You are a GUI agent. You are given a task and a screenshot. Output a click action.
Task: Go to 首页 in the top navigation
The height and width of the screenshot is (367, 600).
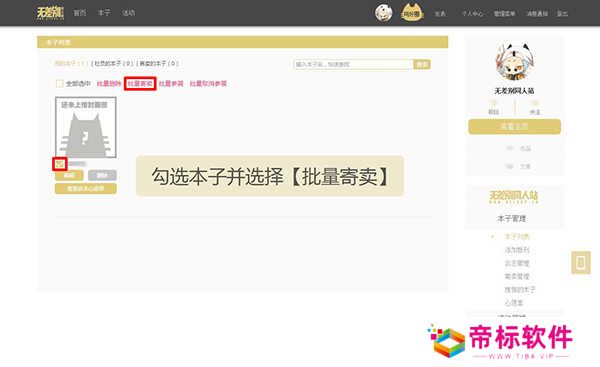coord(80,13)
